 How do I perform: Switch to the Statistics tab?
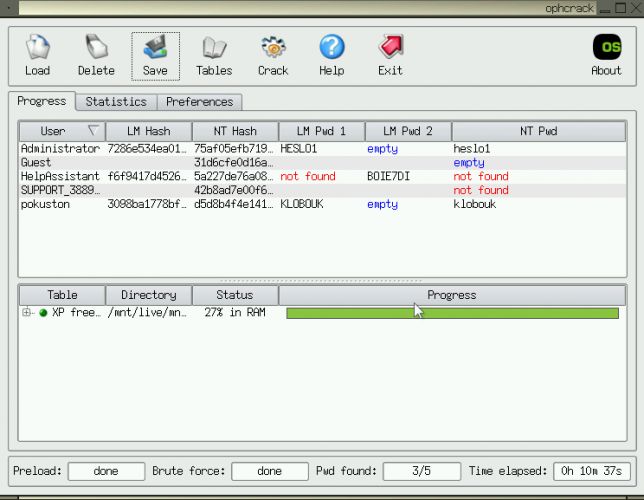point(116,102)
